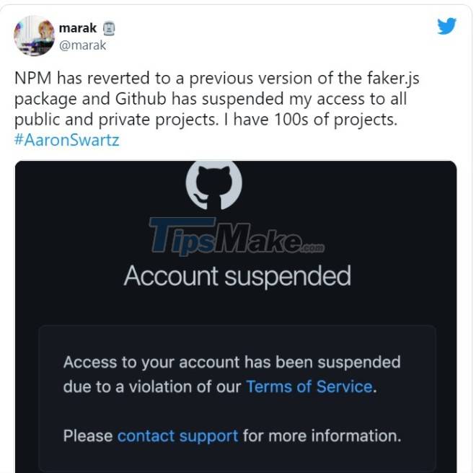Click the 'Access to your account' message line
Screen dimensions: 476x473
click(232, 362)
